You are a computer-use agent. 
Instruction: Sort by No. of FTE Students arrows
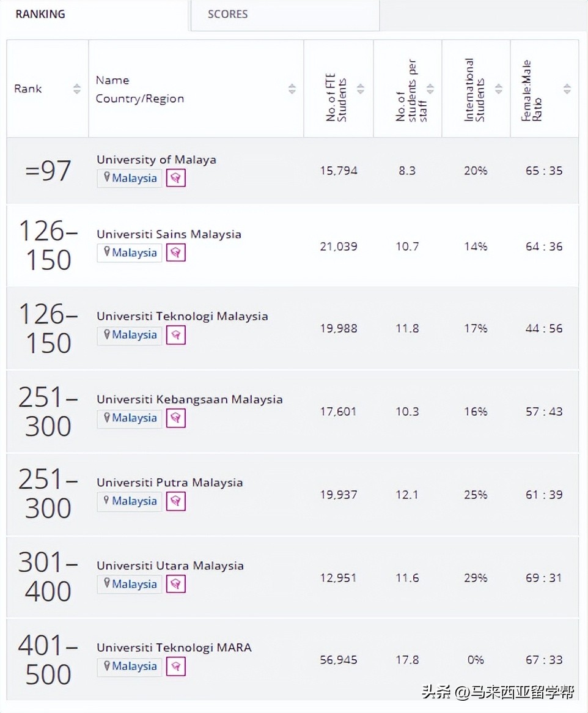click(x=361, y=89)
